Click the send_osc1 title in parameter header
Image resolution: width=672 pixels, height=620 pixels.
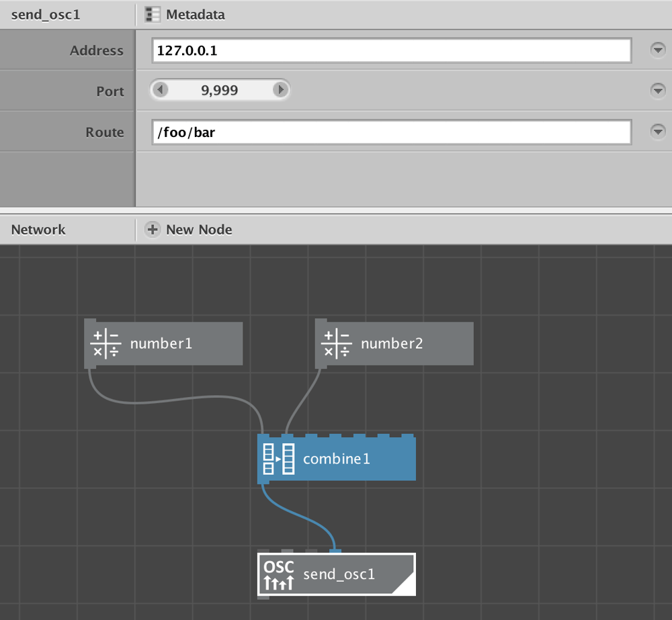(46, 15)
